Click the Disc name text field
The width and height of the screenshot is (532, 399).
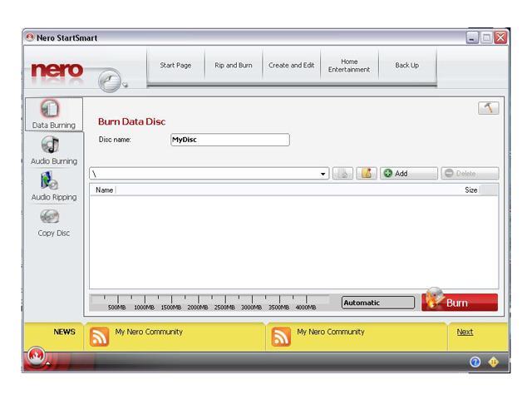[x=229, y=140]
